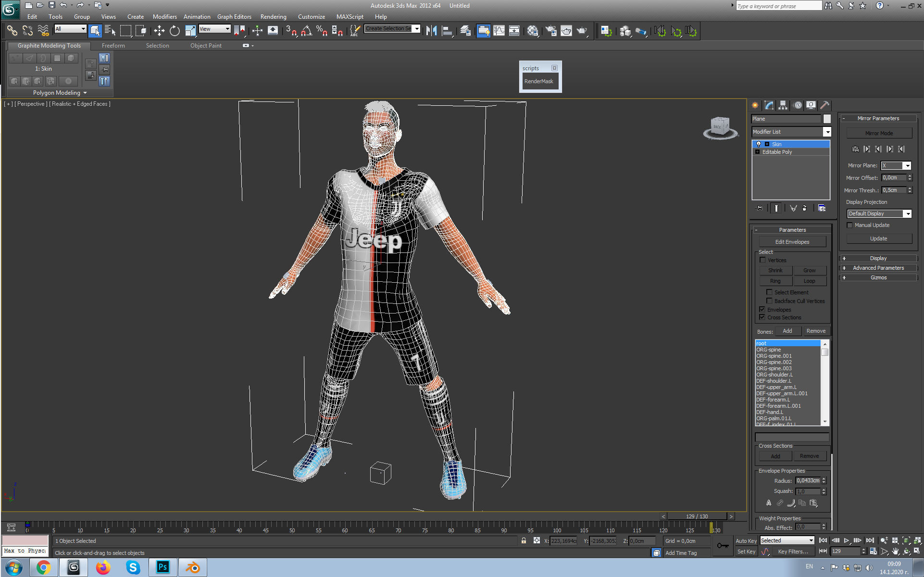Open the Curve Editor icon
924x577 pixels.
click(499, 31)
